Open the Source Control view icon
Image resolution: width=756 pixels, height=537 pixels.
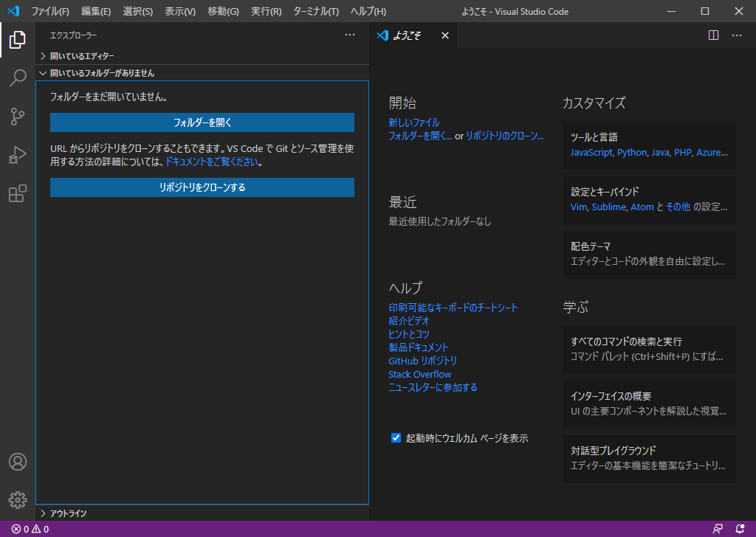17,117
